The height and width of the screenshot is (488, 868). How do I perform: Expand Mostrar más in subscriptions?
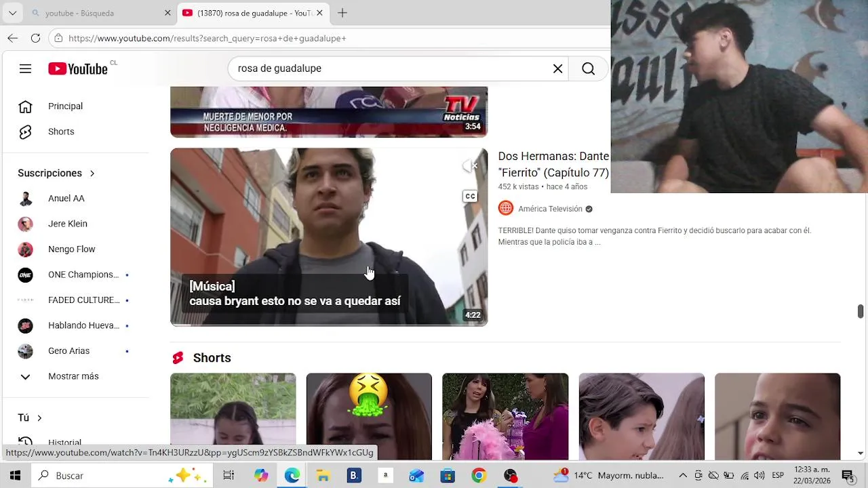pyautogui.click(x=75, y=376)
